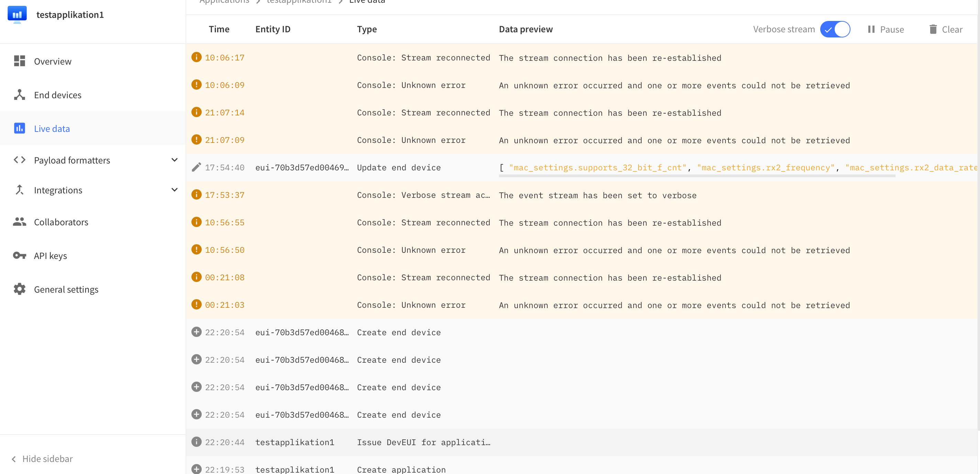
Task: Open Overview via its grid icon
Action: [x=19, y=61]
